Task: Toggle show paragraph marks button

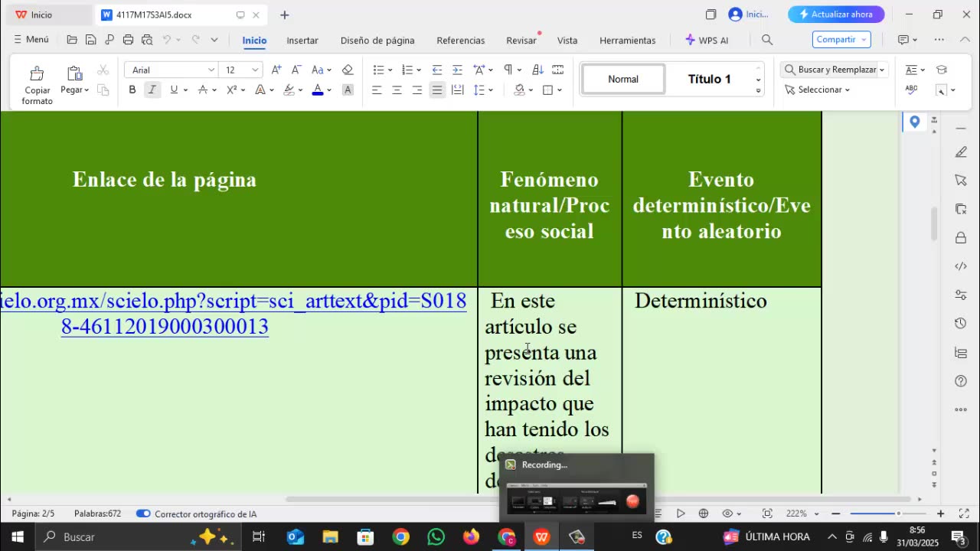Action: click(508, 70)
